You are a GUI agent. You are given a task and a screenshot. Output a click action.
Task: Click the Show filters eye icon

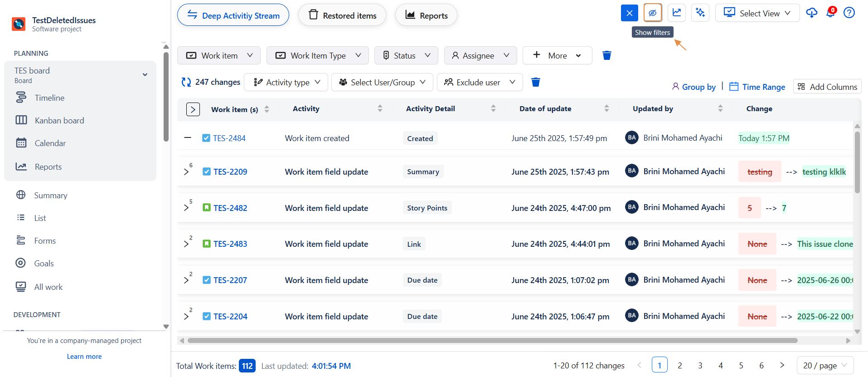[652, 13]
